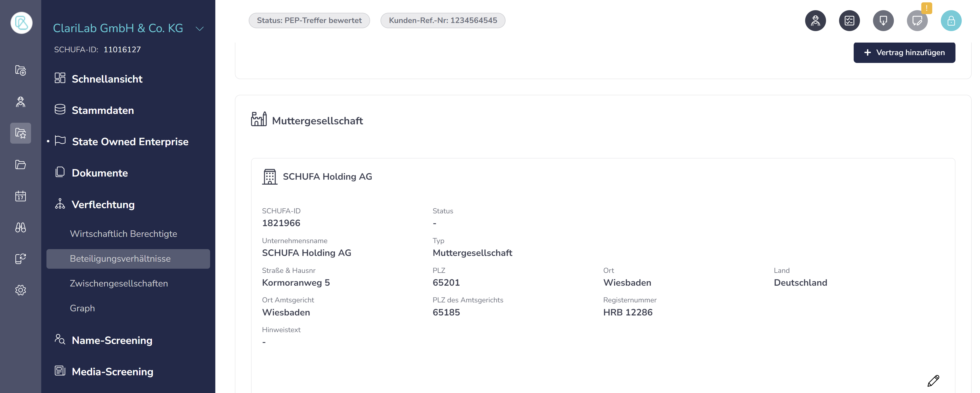
Task: Open the settings gear in the left rail
Action: [x=21, y=290]
